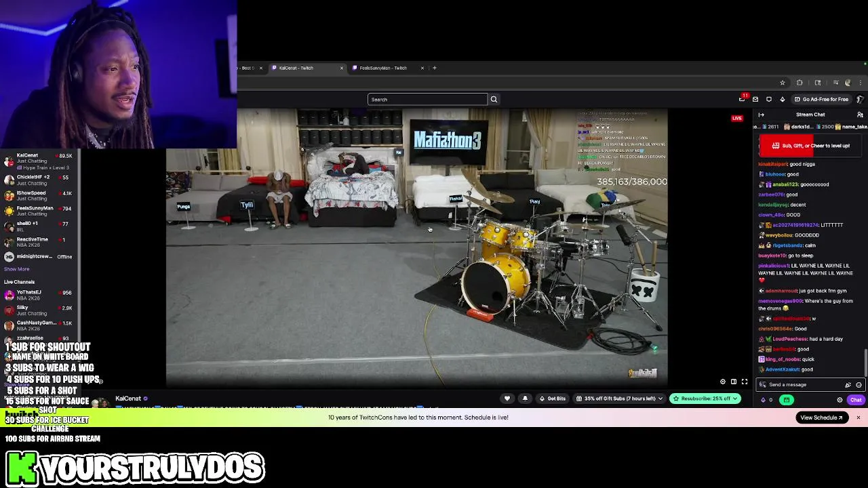The width and height of the screenshot is (868, 488).
Task: Click chat user king_of_noobs's message
Action: coord(787,359)
